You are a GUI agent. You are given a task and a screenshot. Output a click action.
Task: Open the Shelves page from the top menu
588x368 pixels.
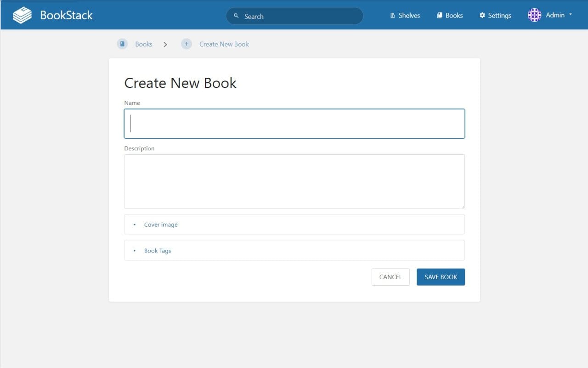pos(408,15)
